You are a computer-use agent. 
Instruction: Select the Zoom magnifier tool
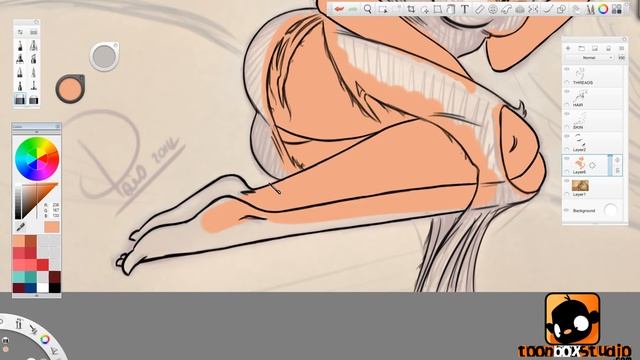pyautogui.click(x=368, y=9)
